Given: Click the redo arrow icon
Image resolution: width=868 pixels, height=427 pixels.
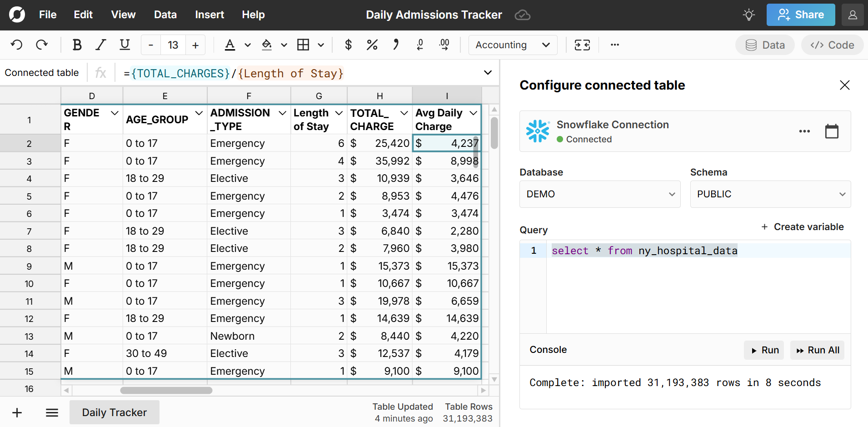Looking at the screenshot, I should click(42, 45).
